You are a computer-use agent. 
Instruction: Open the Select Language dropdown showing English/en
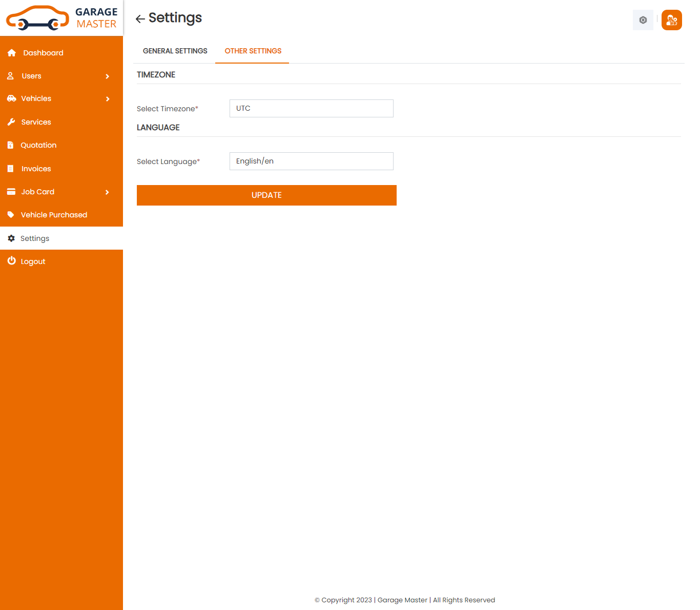pos(311,161)
